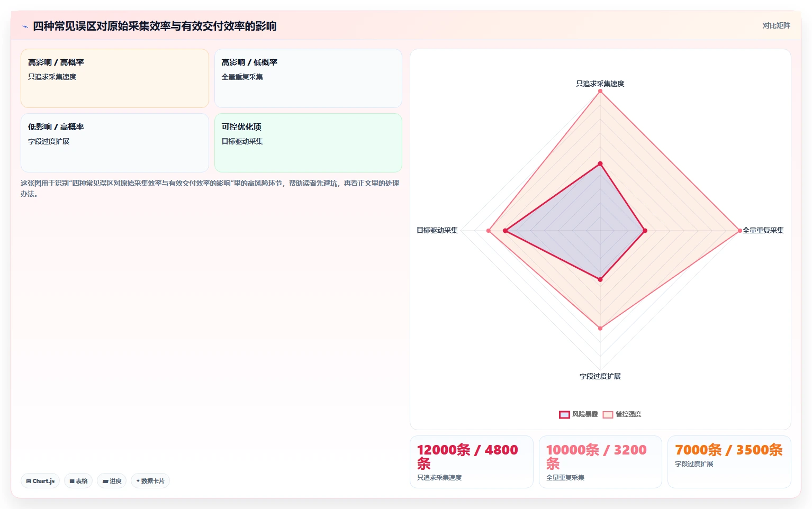Click 全量重复采集 text under 高影响 / 低概率

tap(242, 77)
